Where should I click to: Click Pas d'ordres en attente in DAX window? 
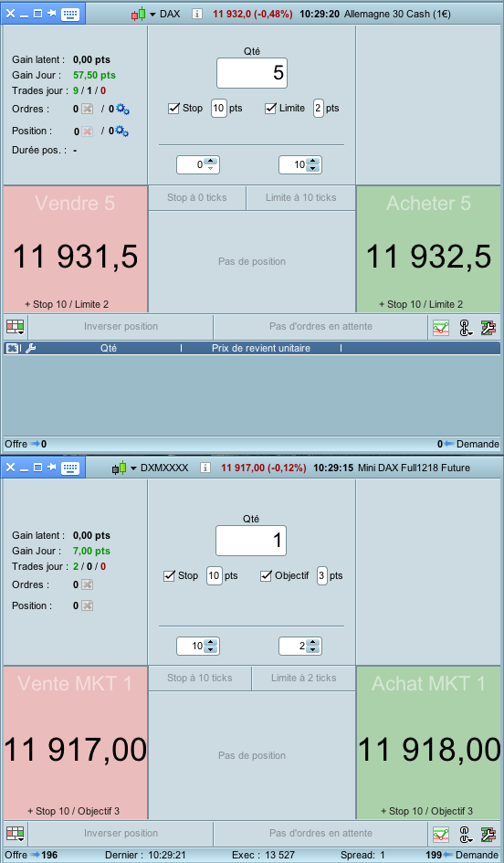click(320, 326)
